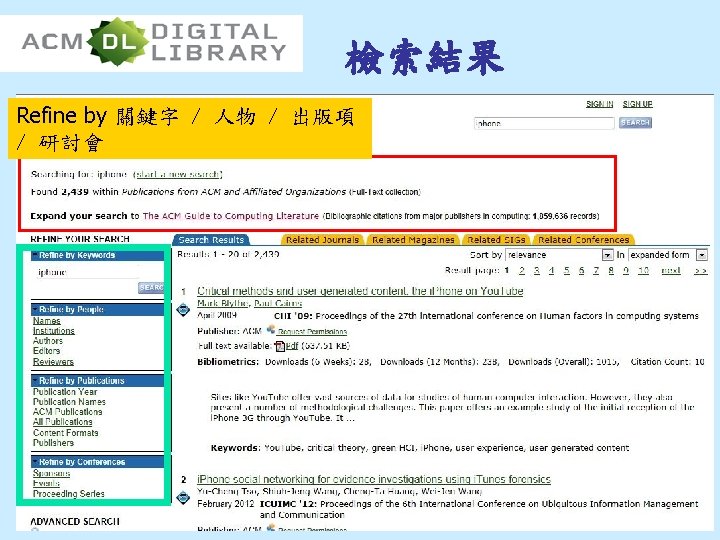Select ACM Publications filter
The image size is (720, 540).
click(x=68, y=412)
